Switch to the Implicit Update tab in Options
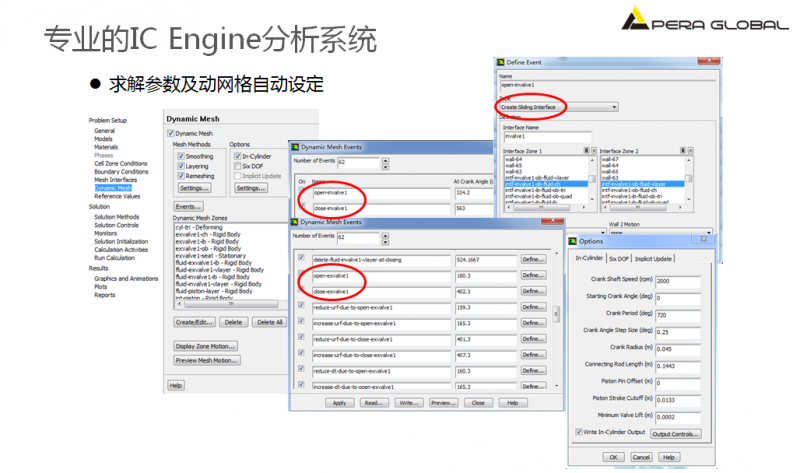800x473 pixels. point(653,259)
